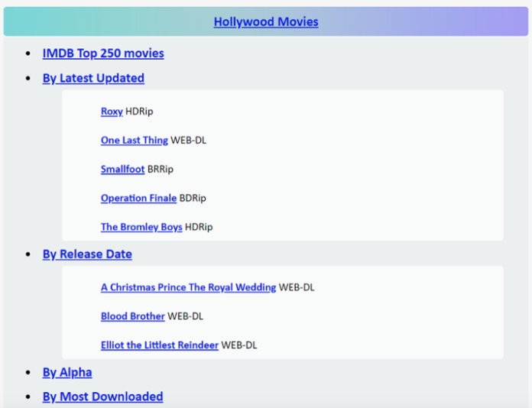
Task: Open The Bromley Boys movie
Action: point(141,227)
